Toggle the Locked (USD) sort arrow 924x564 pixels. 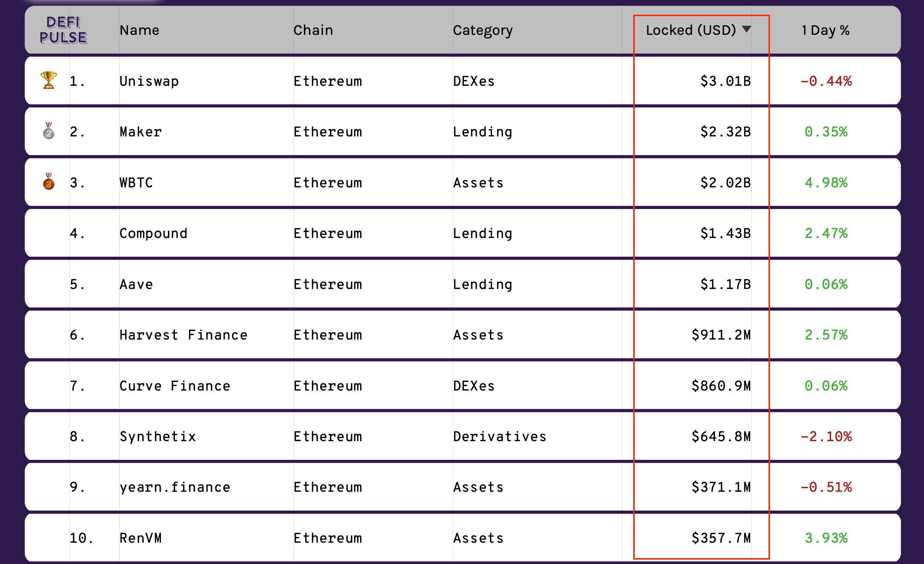pyautogui.click(x=746, y=29)
